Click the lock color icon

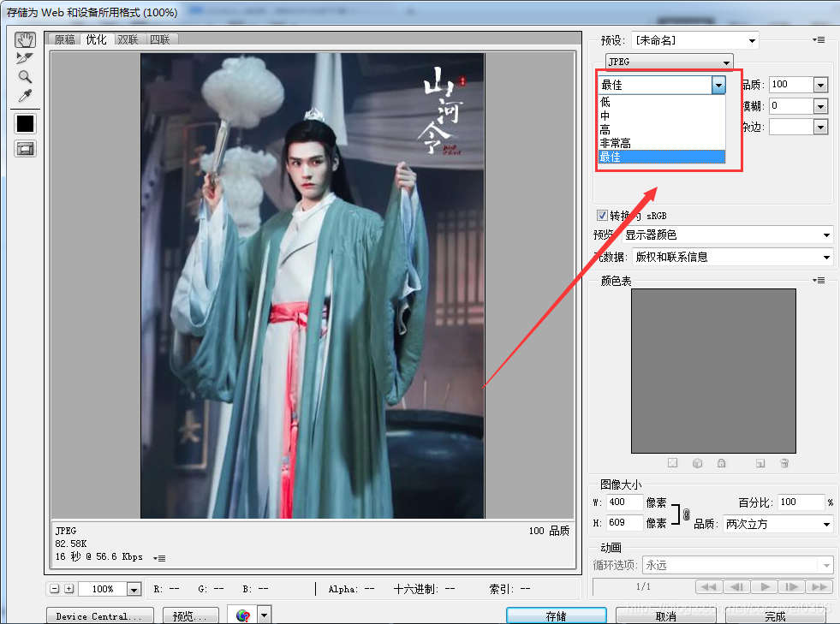tap(722, 463)
